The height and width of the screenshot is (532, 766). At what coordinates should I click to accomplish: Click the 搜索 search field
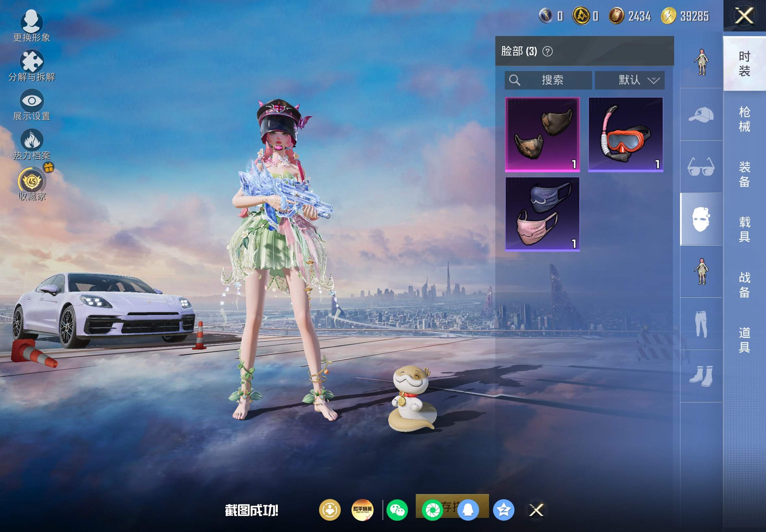[548, 80]
